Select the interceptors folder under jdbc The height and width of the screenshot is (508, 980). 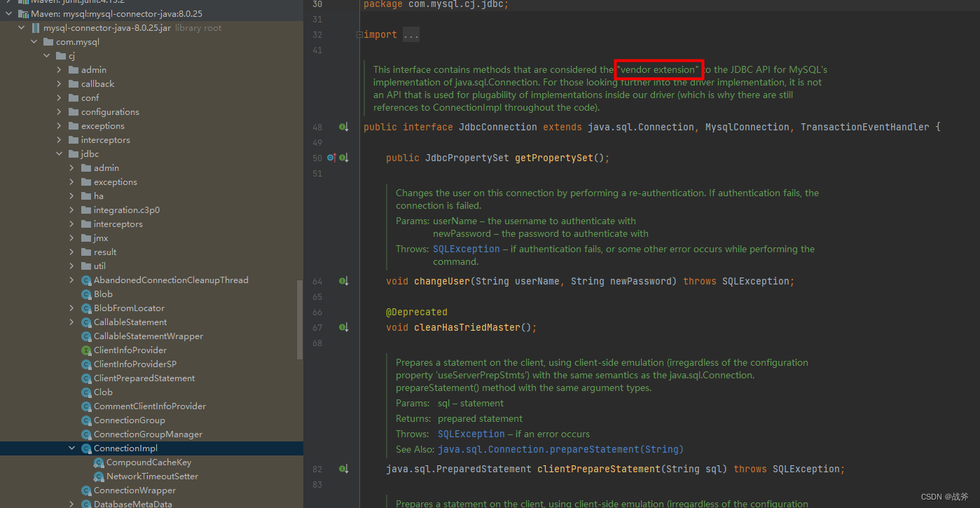(118, 224)
